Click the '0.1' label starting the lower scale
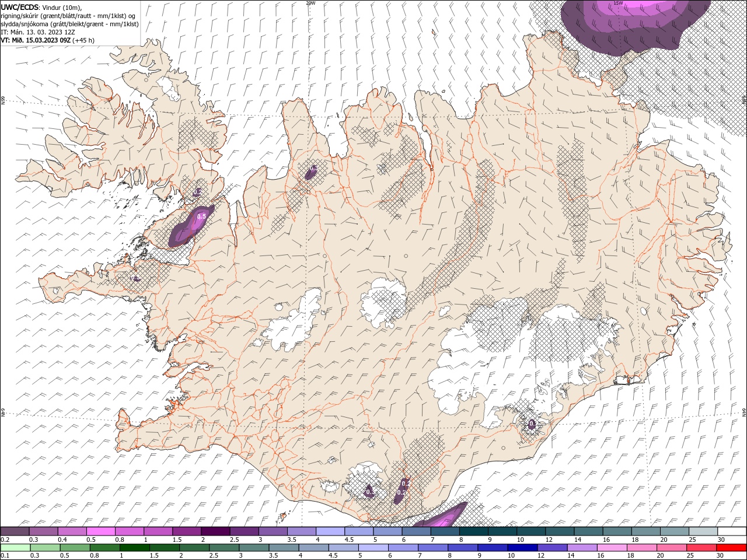The image size is (747, 560). pos(5,555)
